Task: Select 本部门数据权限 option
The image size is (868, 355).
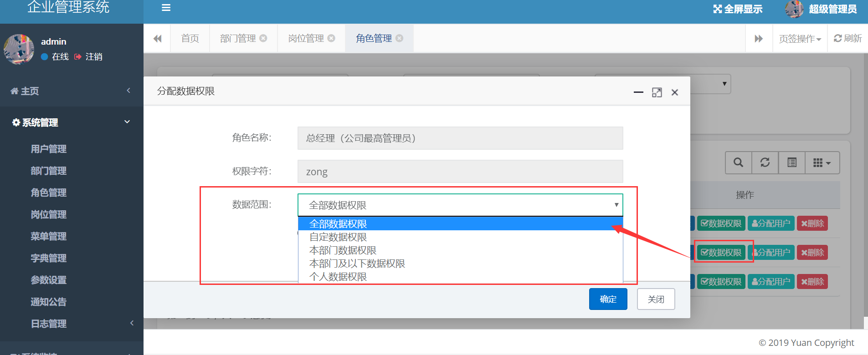Action: 460,250
